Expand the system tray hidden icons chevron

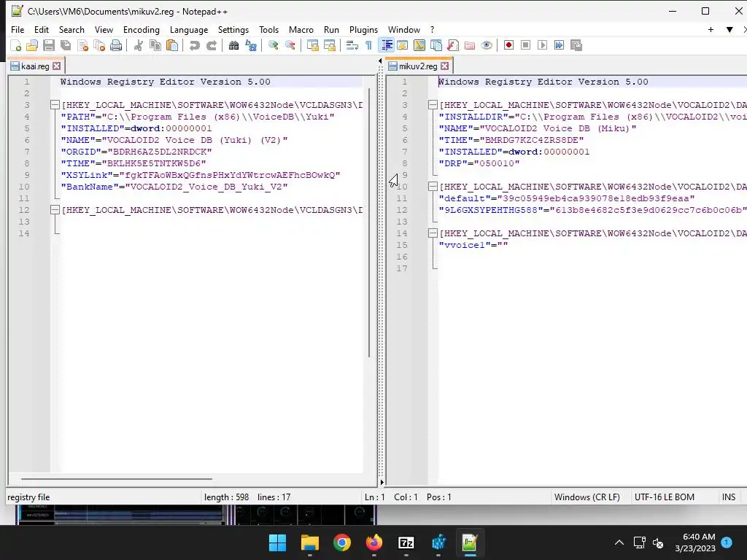coord(619,542)
